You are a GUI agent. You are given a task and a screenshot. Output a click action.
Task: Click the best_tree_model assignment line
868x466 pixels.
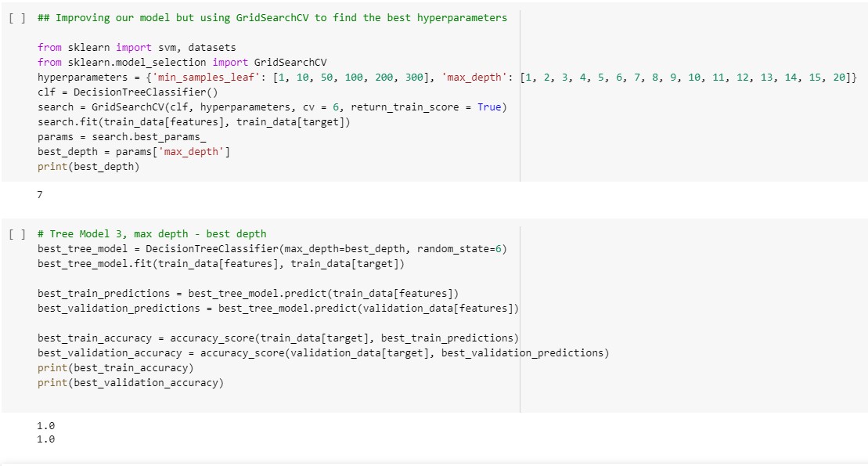(x=272, y=249)
